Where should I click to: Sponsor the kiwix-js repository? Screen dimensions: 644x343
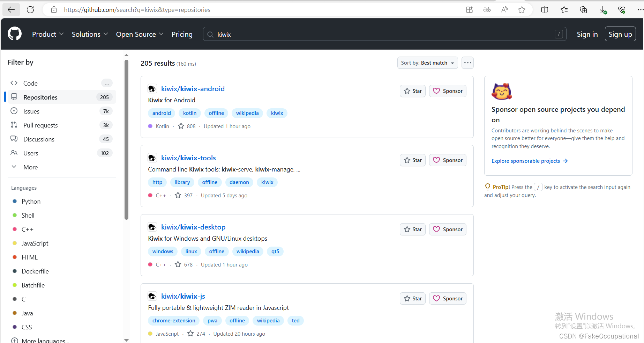pyautogui.click(x=448, y=299)
